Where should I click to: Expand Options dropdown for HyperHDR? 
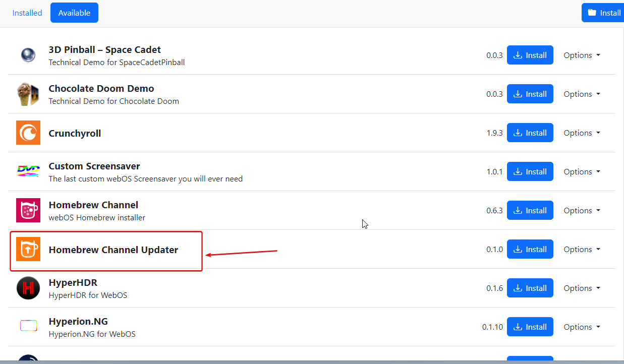[582, 288]
